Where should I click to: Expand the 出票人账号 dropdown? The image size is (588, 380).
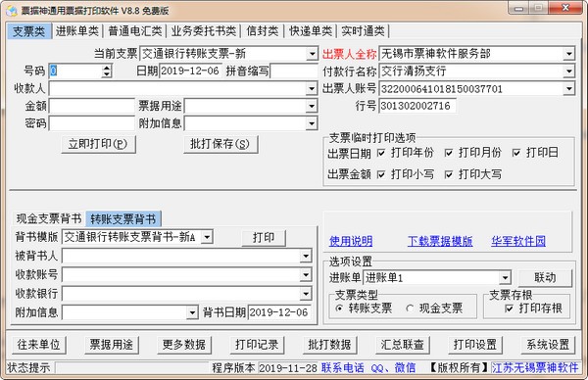pos(568,89)
